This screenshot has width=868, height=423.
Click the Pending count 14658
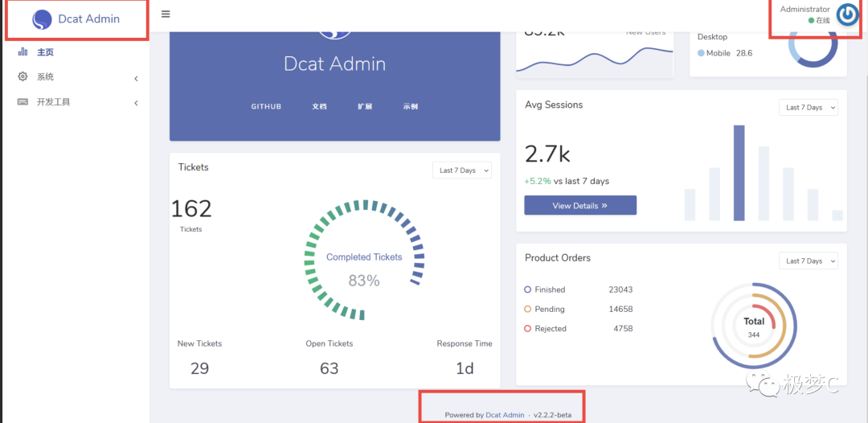tap(620, 309)
